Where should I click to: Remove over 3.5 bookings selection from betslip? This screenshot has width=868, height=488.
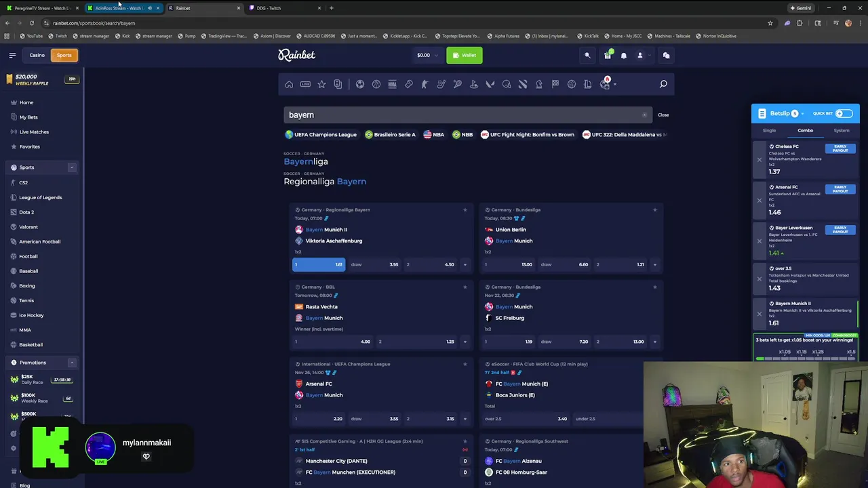click(759, 279)
